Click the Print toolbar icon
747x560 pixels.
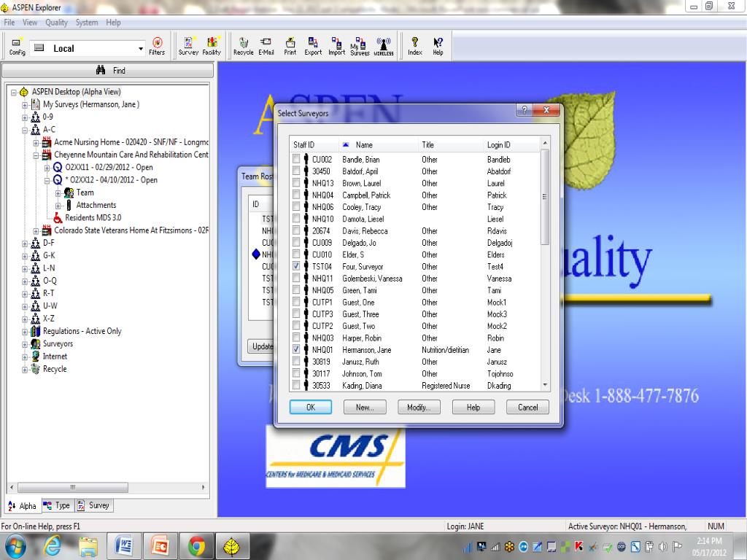point(290,46)
